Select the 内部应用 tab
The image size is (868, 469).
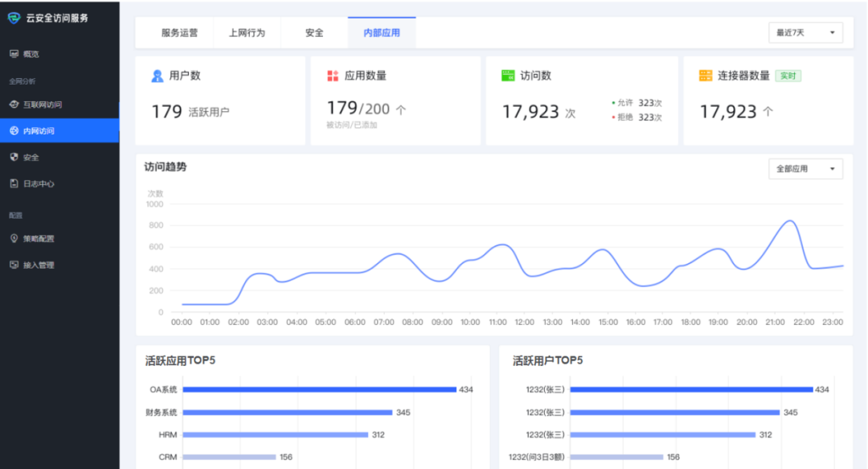click(382, 33)
